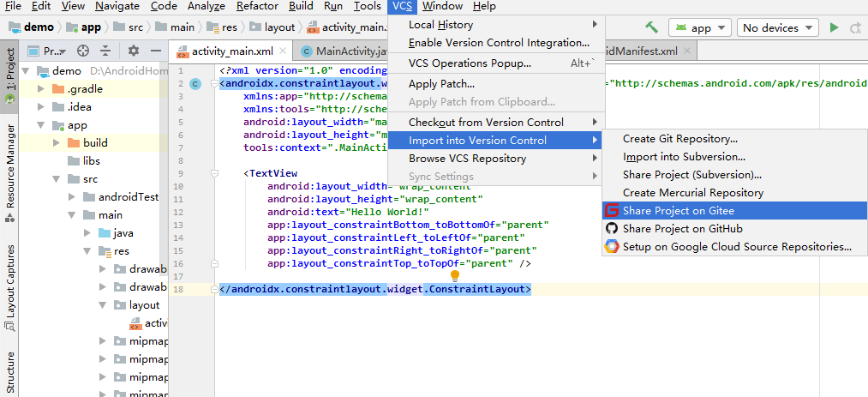Open the Tools menu
868x397 pixels.
coord(367,6)
